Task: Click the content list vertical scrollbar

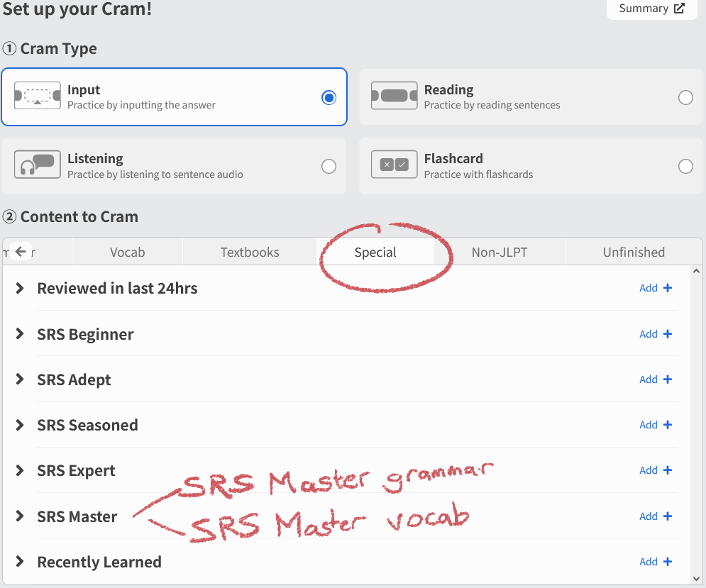Action: (x=696, y=426)
